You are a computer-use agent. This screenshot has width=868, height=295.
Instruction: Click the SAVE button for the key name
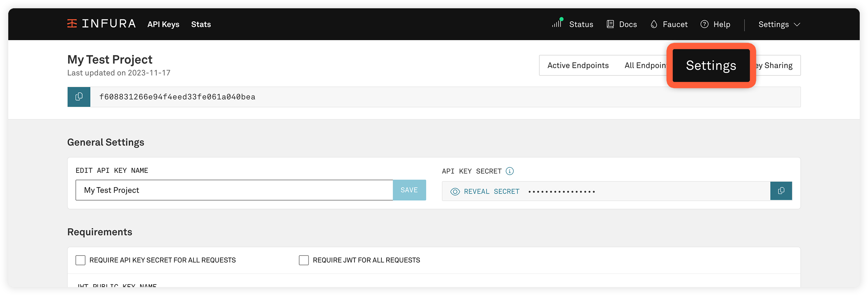[409, 190]
